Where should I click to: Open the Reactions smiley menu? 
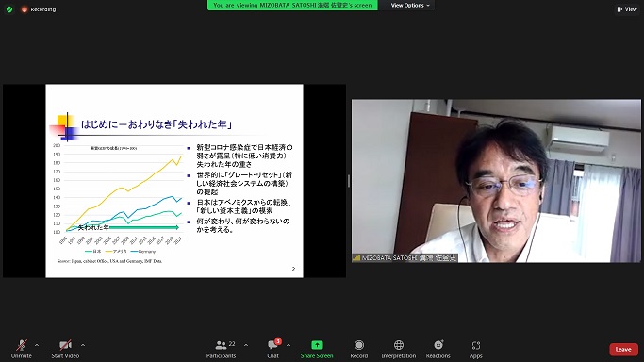click(x=438, y=349)
